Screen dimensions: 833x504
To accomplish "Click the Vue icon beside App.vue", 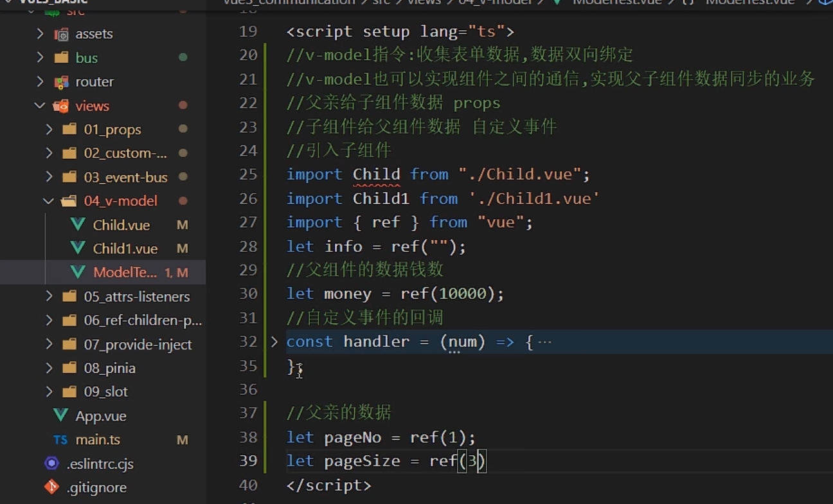I will (x=61, y=415).
